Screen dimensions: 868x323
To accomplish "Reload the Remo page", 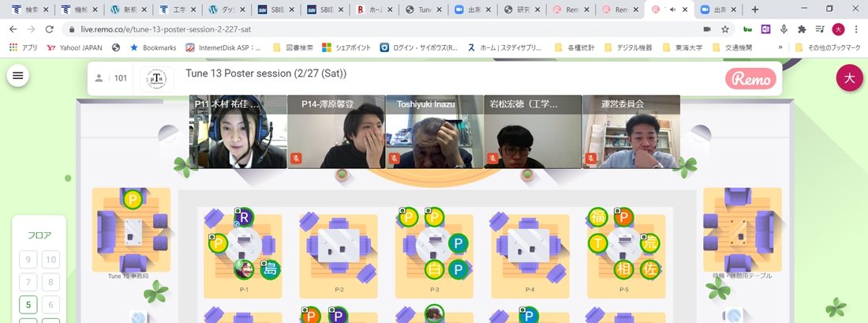I will tap(49, 29).
